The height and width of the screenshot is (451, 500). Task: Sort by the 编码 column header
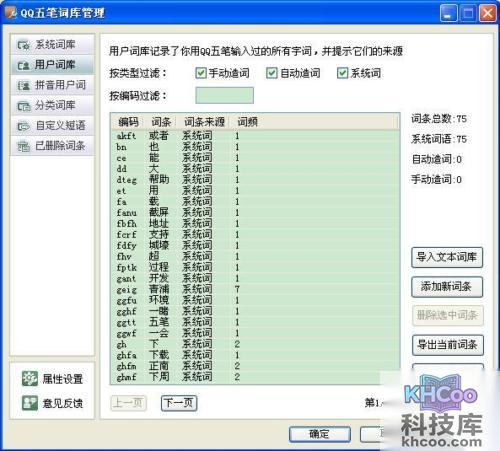tap(128, 122)
